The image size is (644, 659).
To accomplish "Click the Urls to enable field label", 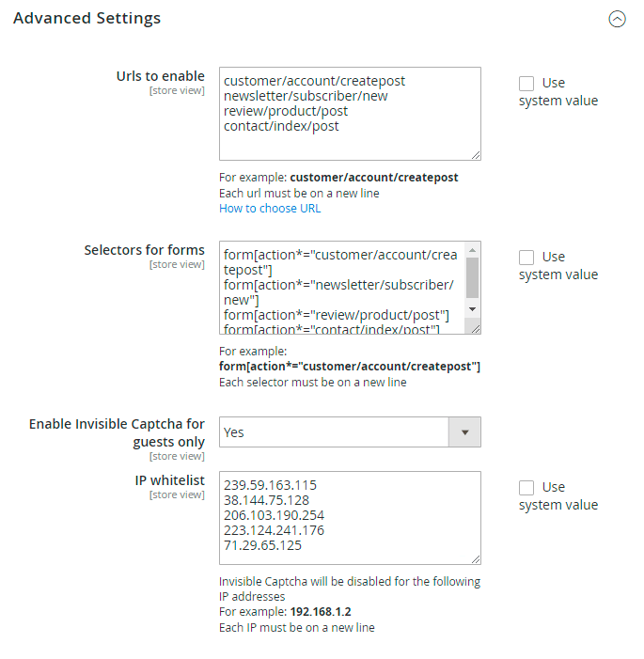I will point(161,76).
